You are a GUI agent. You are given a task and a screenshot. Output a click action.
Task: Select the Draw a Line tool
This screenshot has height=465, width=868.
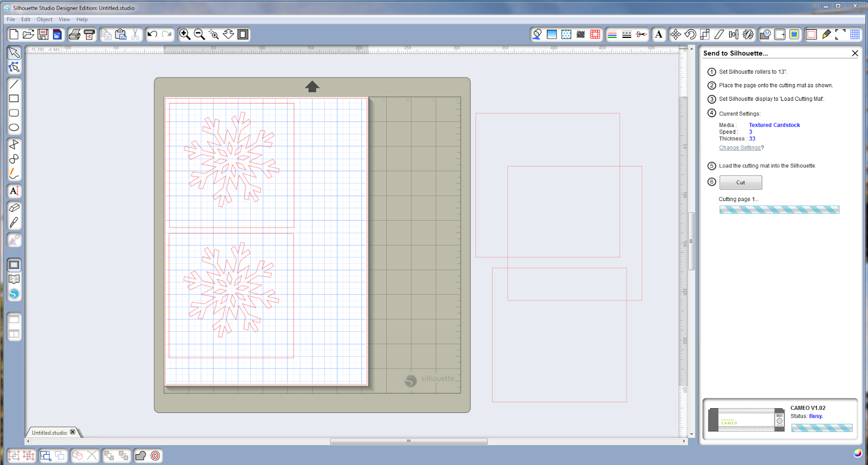(x=14, y=84)
